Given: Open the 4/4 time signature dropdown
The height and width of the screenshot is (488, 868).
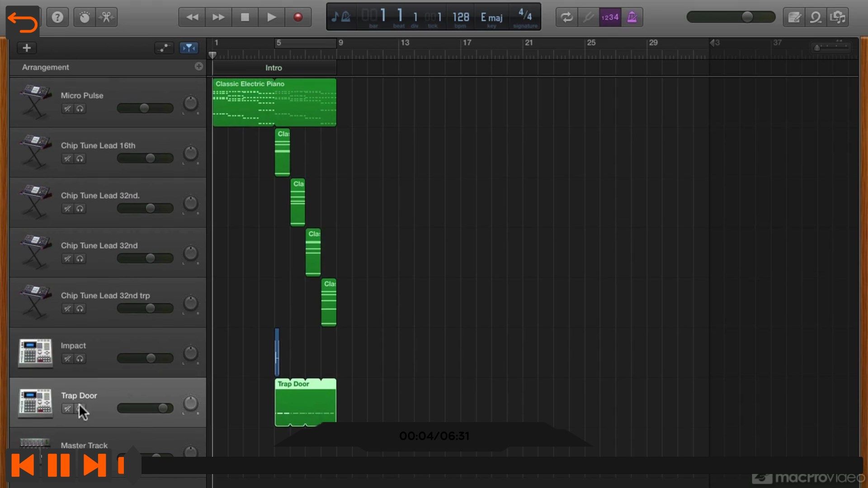Looking at the screenshot, I should (525, 15).
